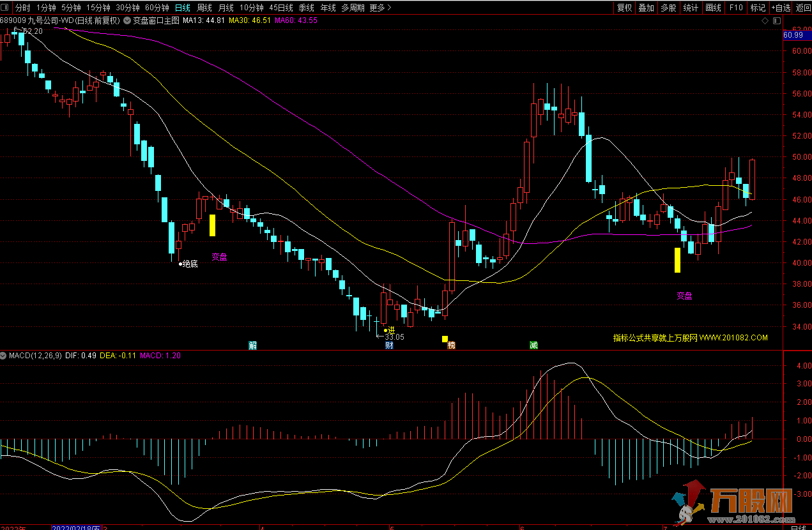Click the 榜 event marker icon
Screen dimensions: 812x530
pyautogui.click(x=452, y=345)
